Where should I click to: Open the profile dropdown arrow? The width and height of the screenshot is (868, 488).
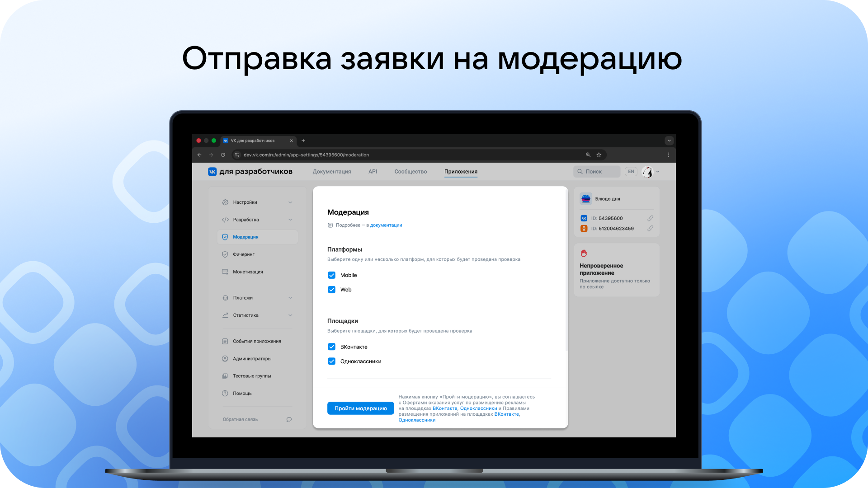pyautogui.click(x=658, y=172)
